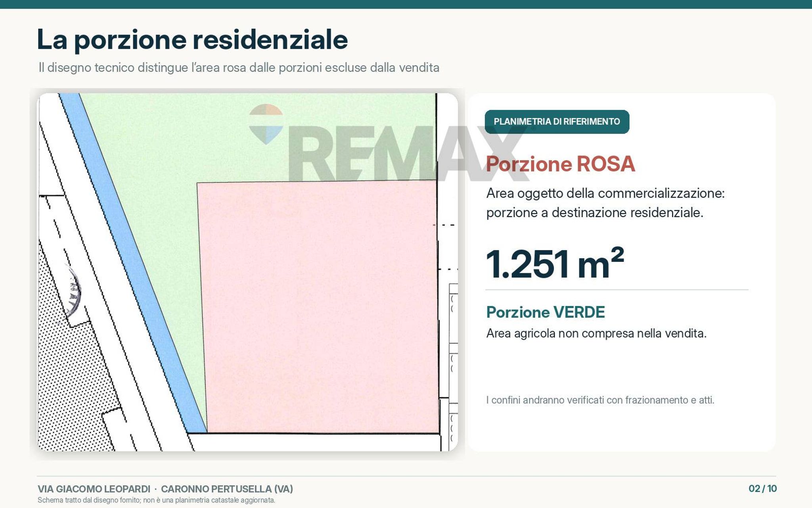This screenshot has width=812, height=508.
Task: Click the 'Porzione VERDE' heading
Action: click(546, 312)
